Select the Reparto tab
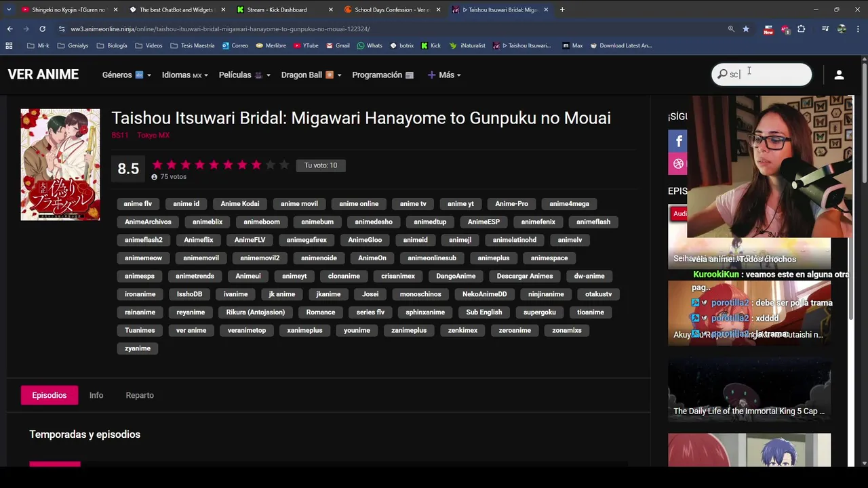The image size is (868, 488). (x=140, y=395)
